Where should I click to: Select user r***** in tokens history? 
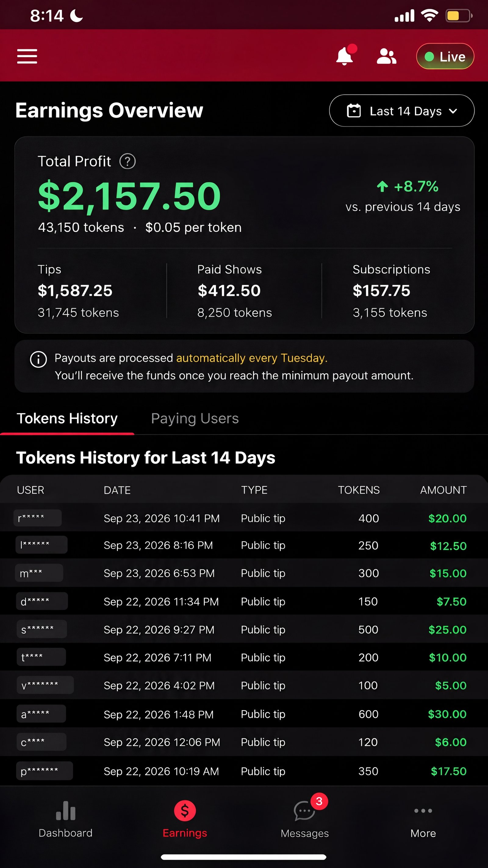pyautogui.click(x=38, y=518)
